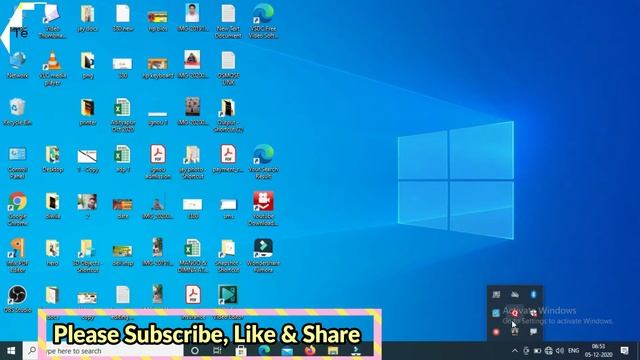
Task: Check the battery status tray icon
Action: tap(537, 351)
